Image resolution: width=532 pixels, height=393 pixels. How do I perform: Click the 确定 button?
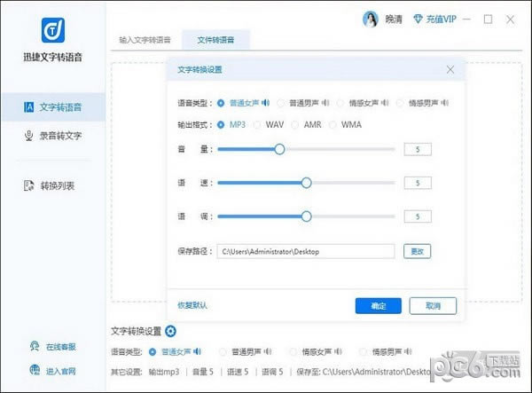[x=379, y=305]
